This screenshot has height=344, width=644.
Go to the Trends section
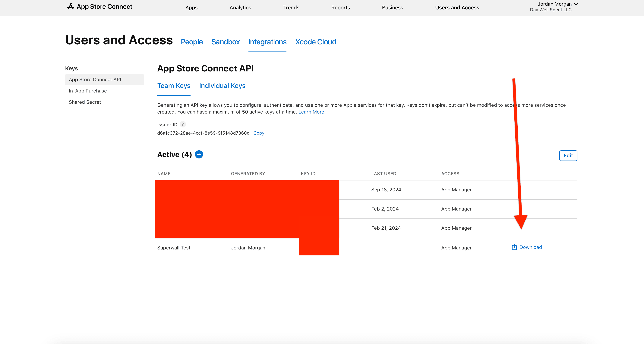pyautogui.click(x=291, y=8)
